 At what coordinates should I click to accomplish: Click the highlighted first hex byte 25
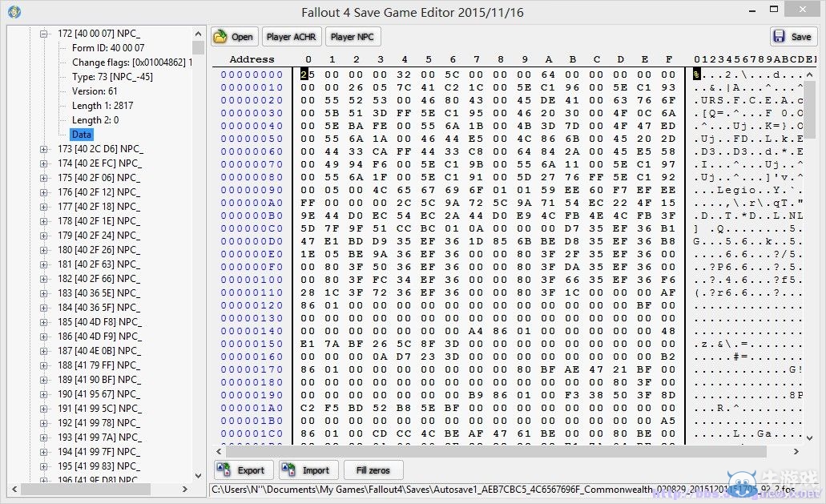[x=308, y=75]
